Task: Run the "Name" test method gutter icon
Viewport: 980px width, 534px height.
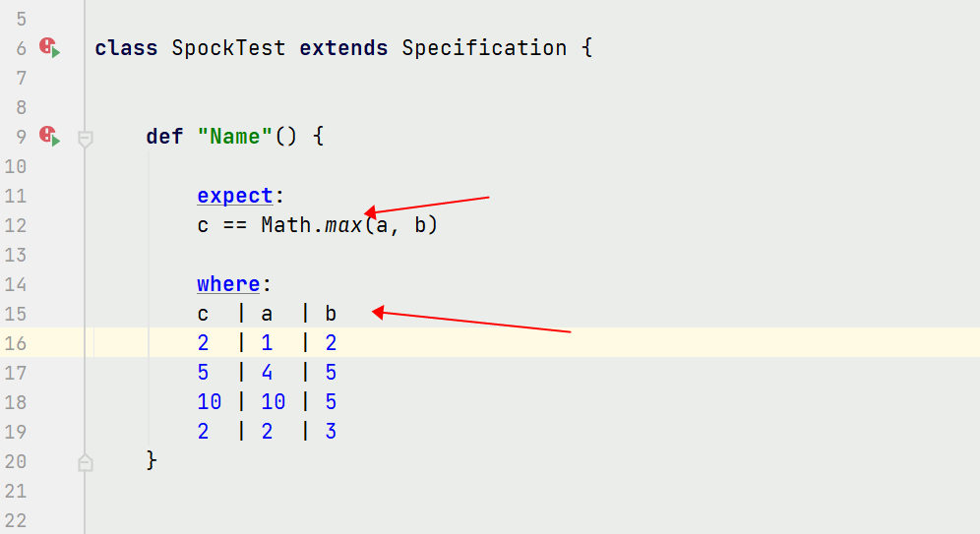Action: (49, 136)
